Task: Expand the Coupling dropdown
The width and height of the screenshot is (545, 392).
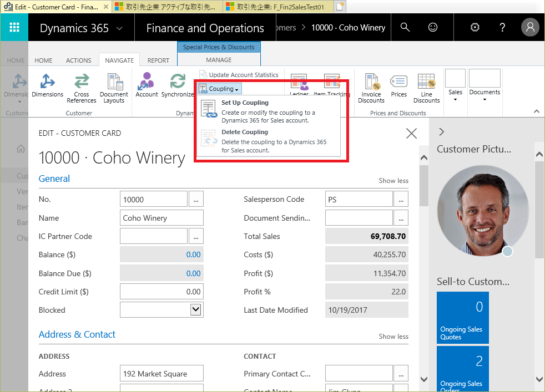Action: (219, 89)
